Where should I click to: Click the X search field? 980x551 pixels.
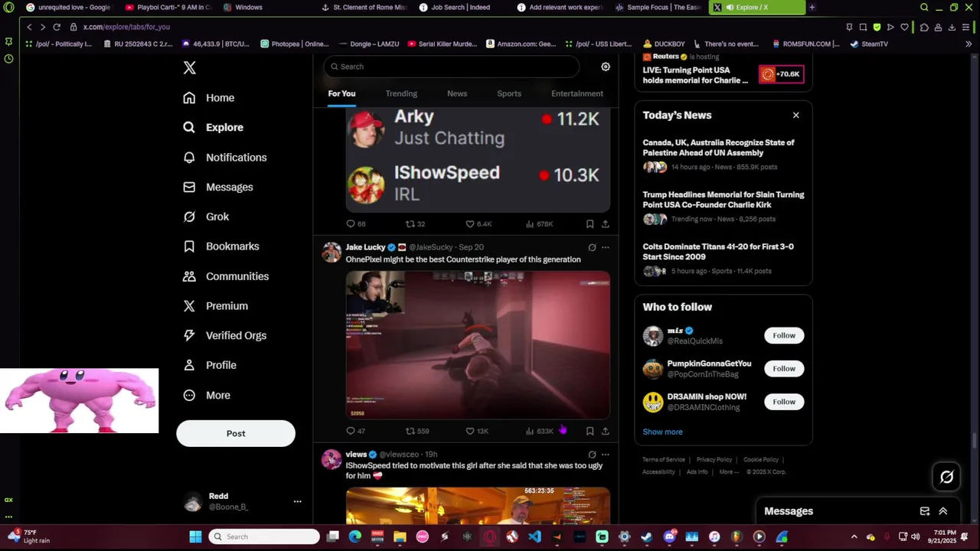pos(451,67)
